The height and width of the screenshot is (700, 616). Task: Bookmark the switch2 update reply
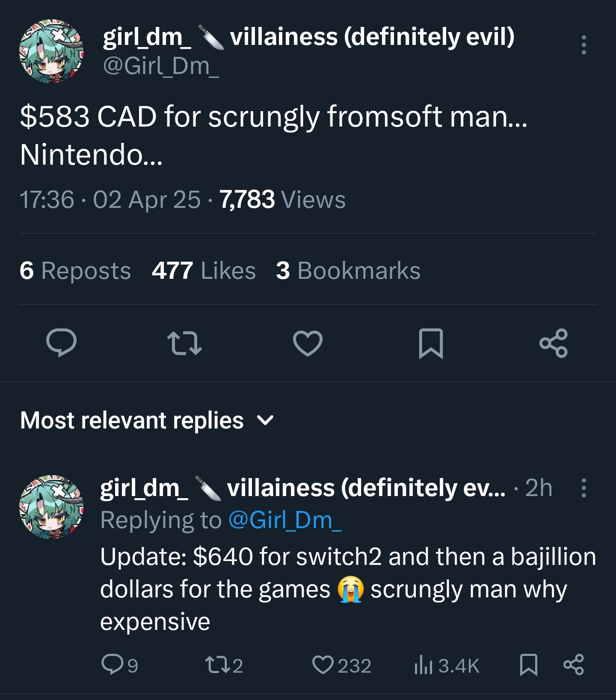(528, 665)
